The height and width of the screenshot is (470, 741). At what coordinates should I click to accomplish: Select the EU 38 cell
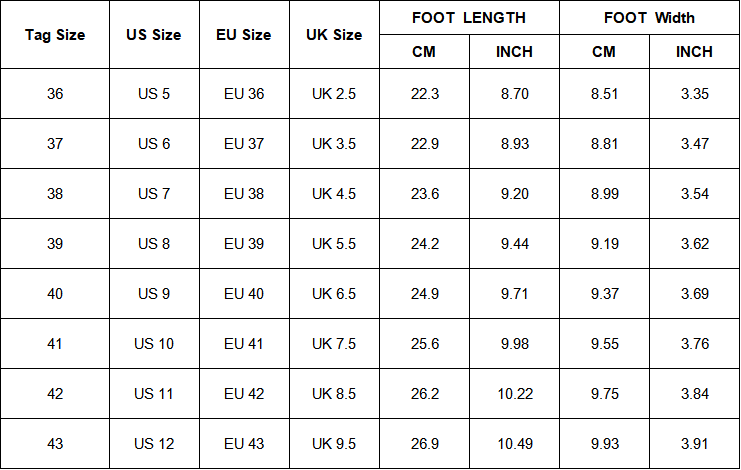click(x=244, y=194)
